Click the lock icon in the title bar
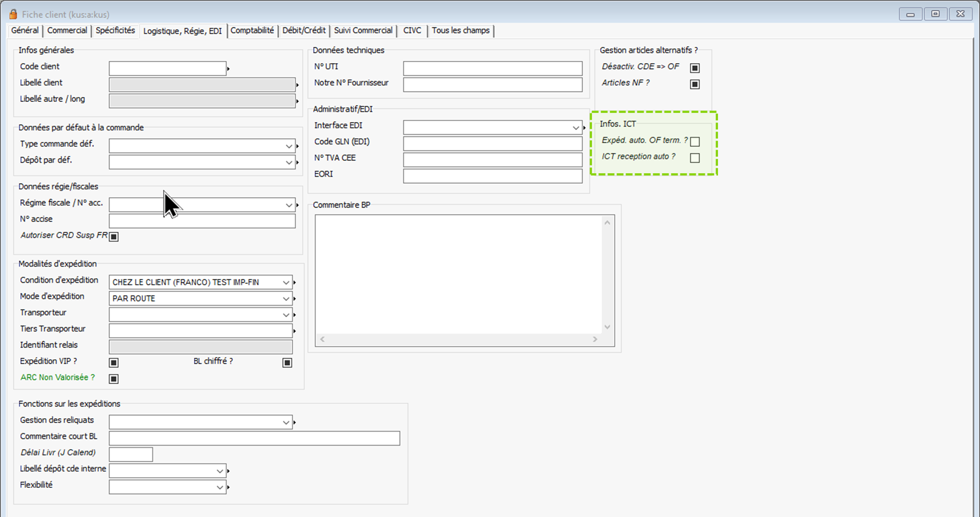This screenshot has height=517, width=980. click(13, 15)
